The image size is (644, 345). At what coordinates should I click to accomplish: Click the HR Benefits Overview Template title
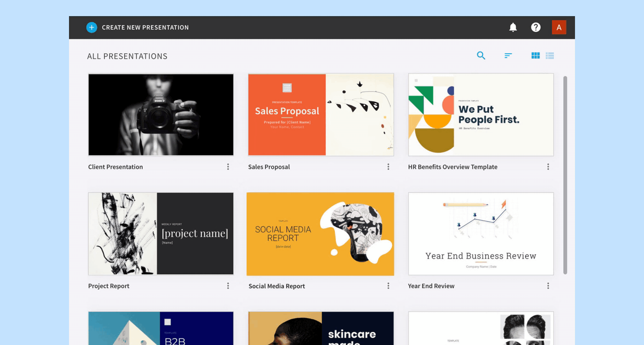tap(453, 167)
